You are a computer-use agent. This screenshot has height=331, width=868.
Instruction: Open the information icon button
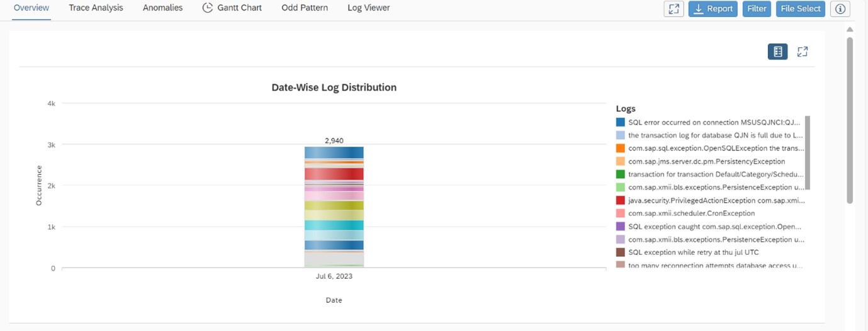click(840, 9)
